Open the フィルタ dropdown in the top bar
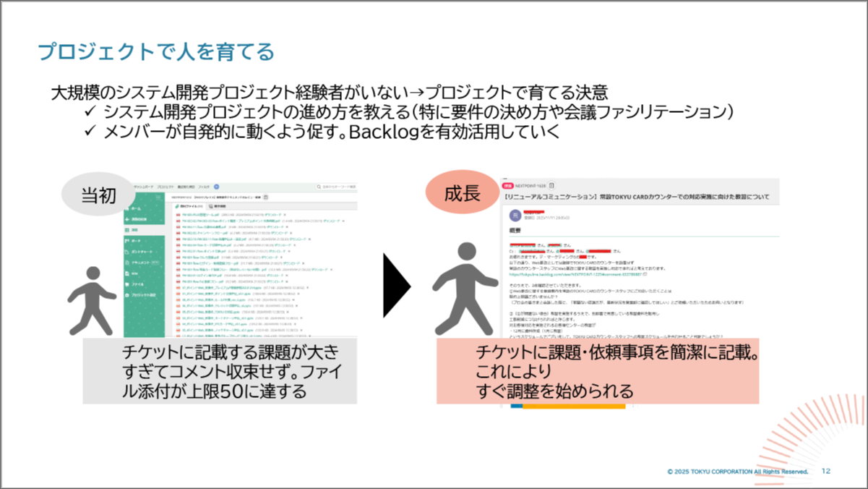Viewport: 868px width, 489px height. pos(205,185)
